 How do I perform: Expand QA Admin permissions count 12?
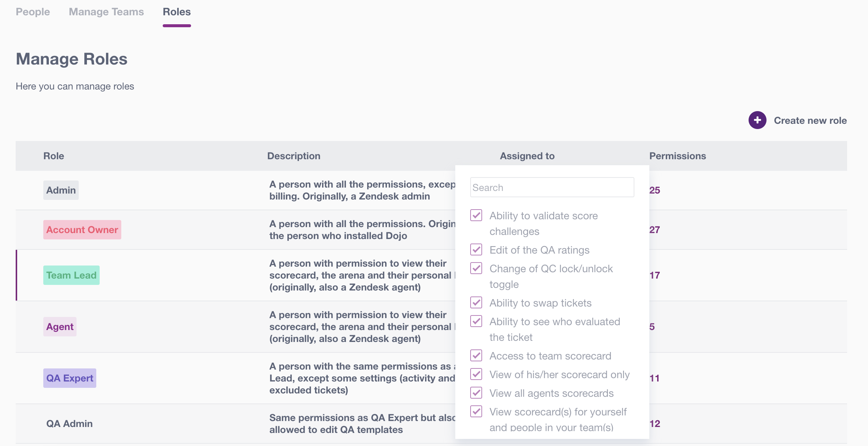tap(655, 424)
